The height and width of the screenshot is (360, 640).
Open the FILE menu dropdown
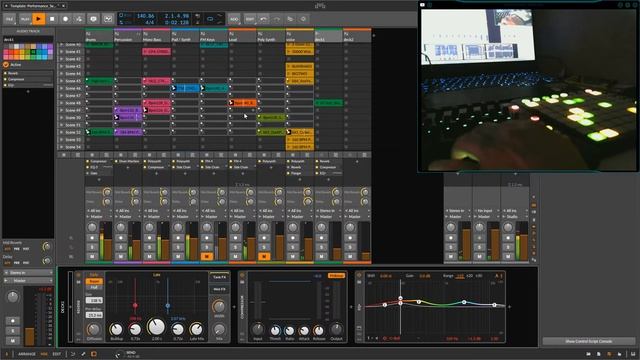(9, 19)
